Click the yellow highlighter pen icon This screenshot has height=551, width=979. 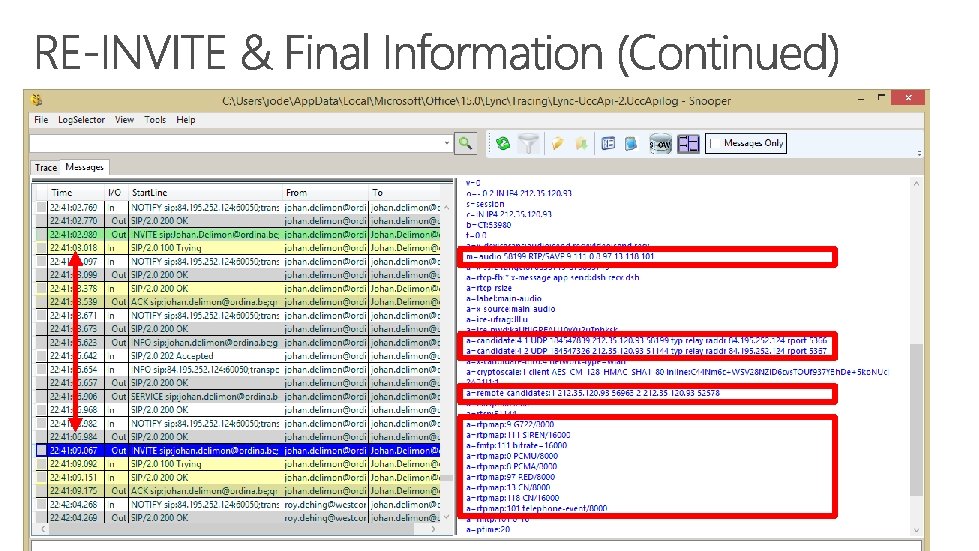[x=557, y=144]
